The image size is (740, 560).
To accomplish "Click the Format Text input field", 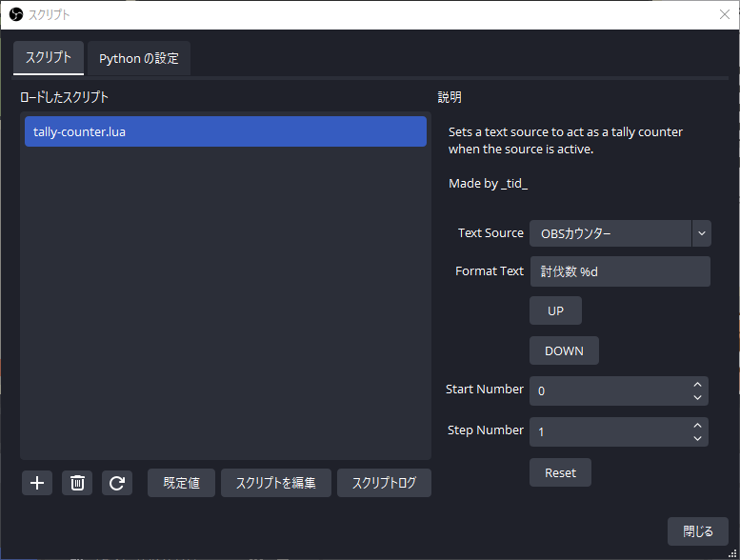I will (619, 271).
